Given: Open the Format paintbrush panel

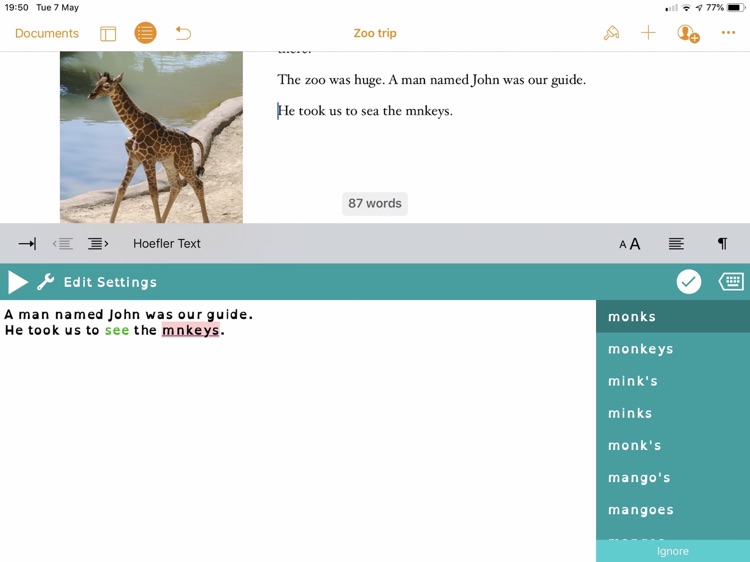Looking at the screenshot, I should click(x=611, y=33).
